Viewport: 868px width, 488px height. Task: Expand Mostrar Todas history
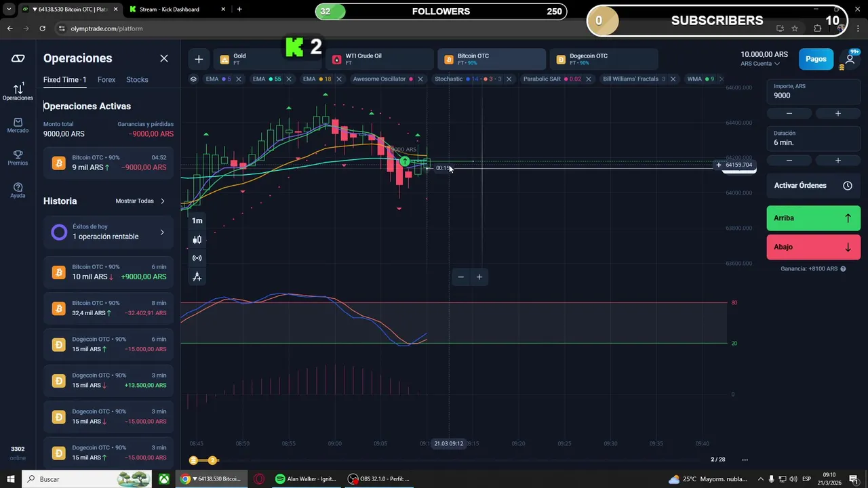point(140,201)
